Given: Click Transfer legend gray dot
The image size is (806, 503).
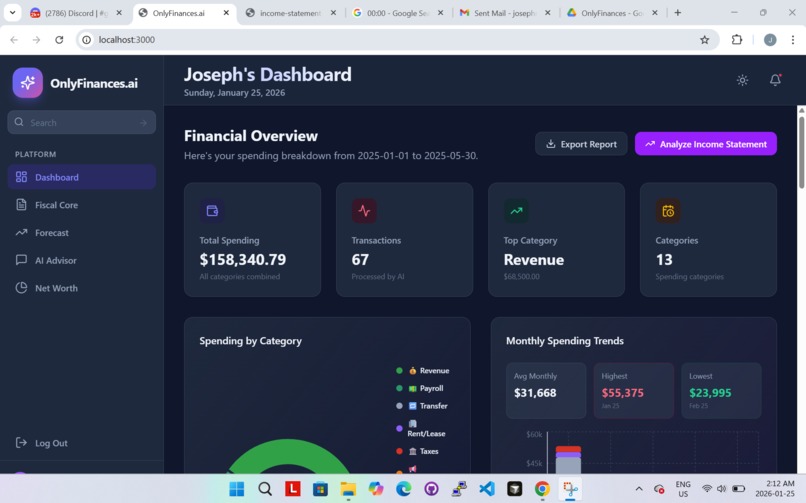Looking at the screenshot, I should coord(399,406).
